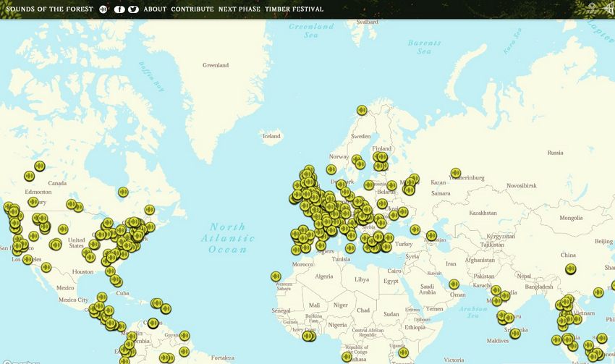Screen dimensions: 615x364
Task: Click the Barents Sea label
Action: pyautogui.click(x=425, y=47)
